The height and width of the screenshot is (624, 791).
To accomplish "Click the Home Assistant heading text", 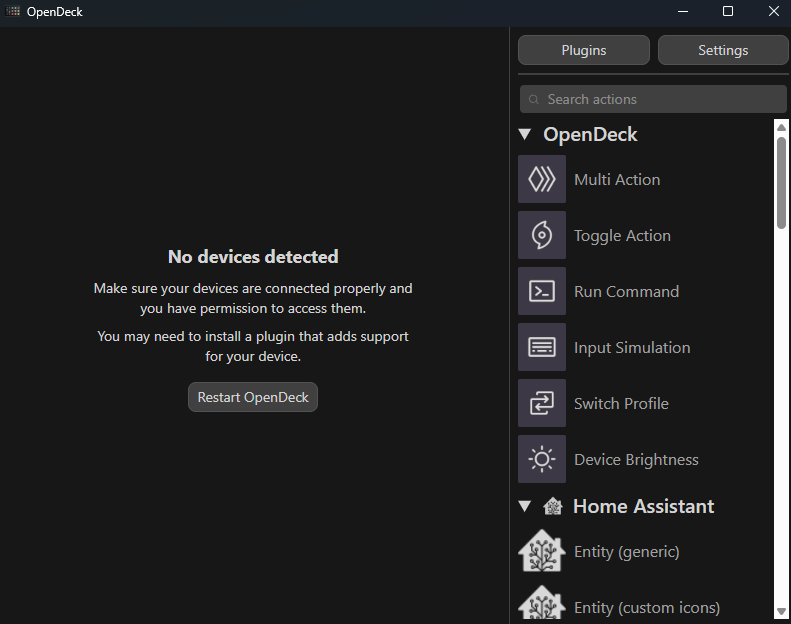I will click(644, 506).
